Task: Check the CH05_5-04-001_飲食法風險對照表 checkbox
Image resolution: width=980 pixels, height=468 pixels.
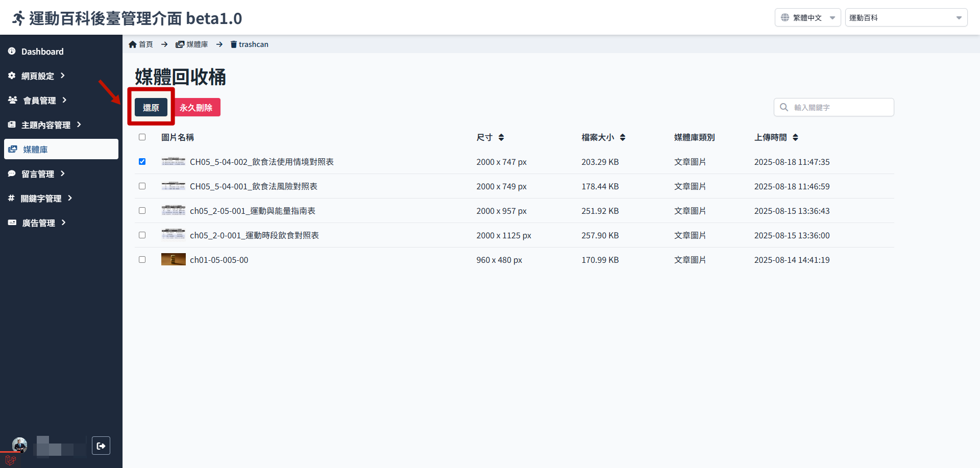Action: (142, 186)
